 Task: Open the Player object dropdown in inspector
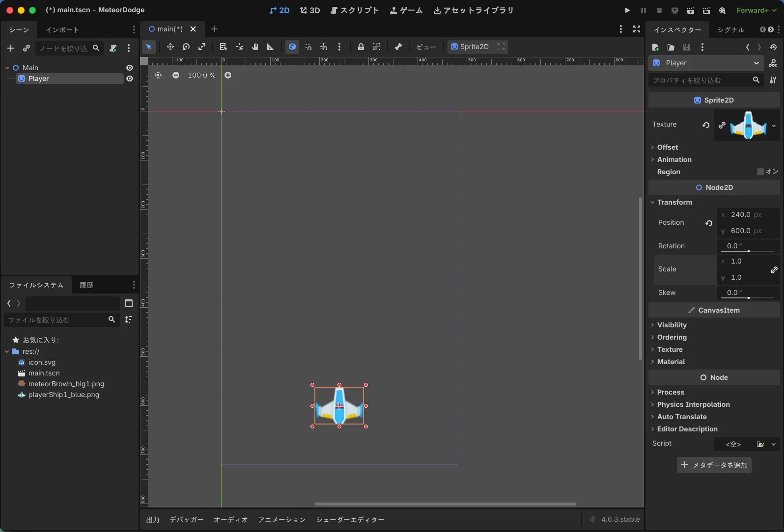click(706, 63)
